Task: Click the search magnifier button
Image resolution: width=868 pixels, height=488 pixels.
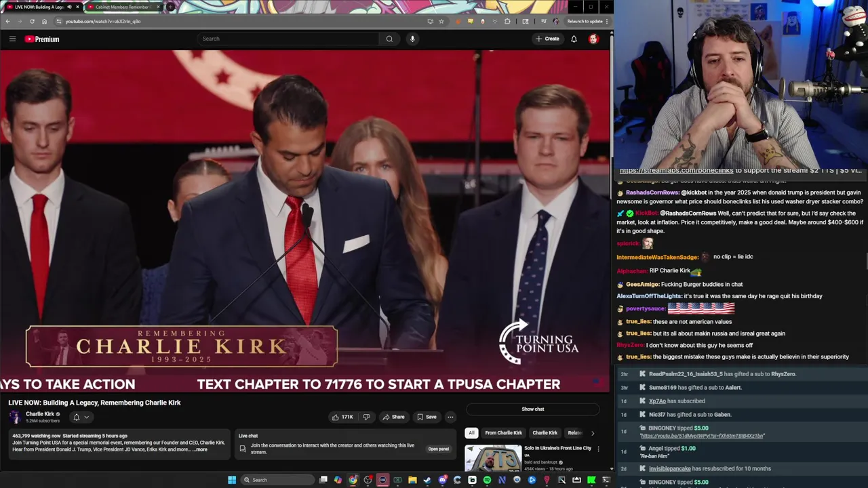Action: point(389,39)
